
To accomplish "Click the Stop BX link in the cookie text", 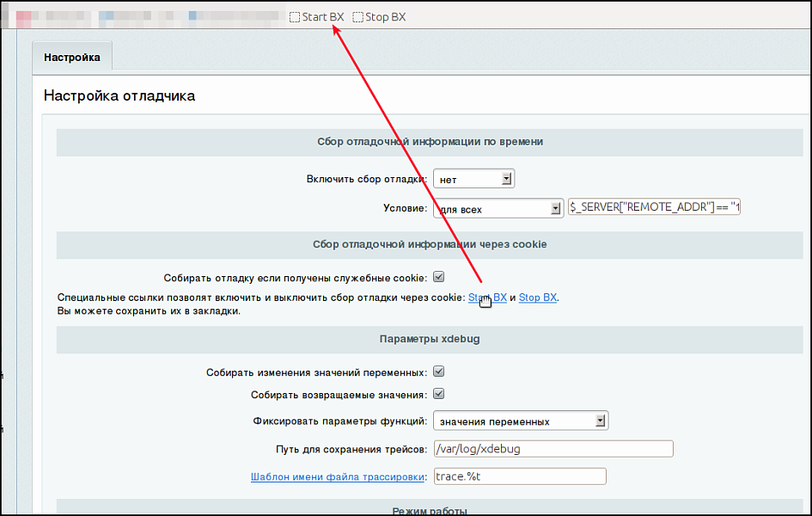I will click(538, 298).
